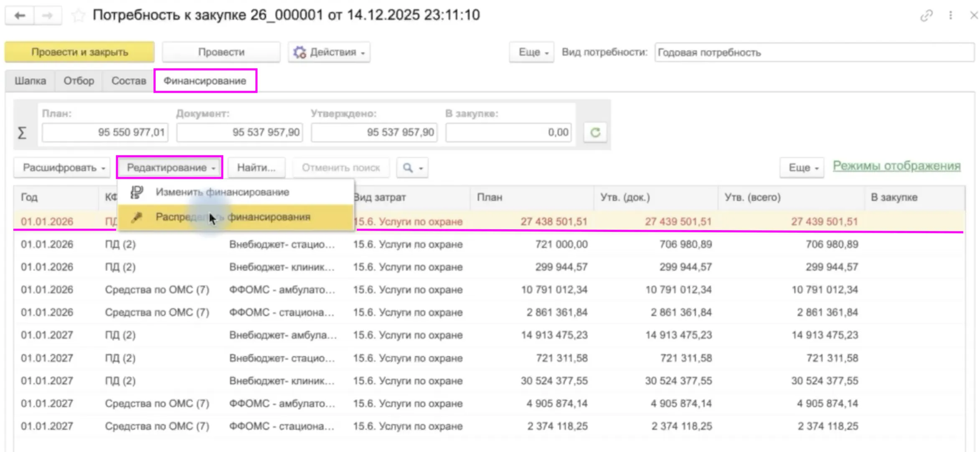Sort by the Год column header

pyautogui.click(x=56, y=197)
